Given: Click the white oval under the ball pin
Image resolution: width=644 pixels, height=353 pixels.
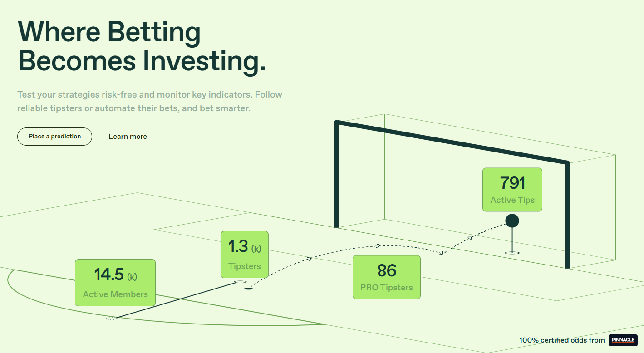Looking at the screenshot, I should click(x=512, y=252).
